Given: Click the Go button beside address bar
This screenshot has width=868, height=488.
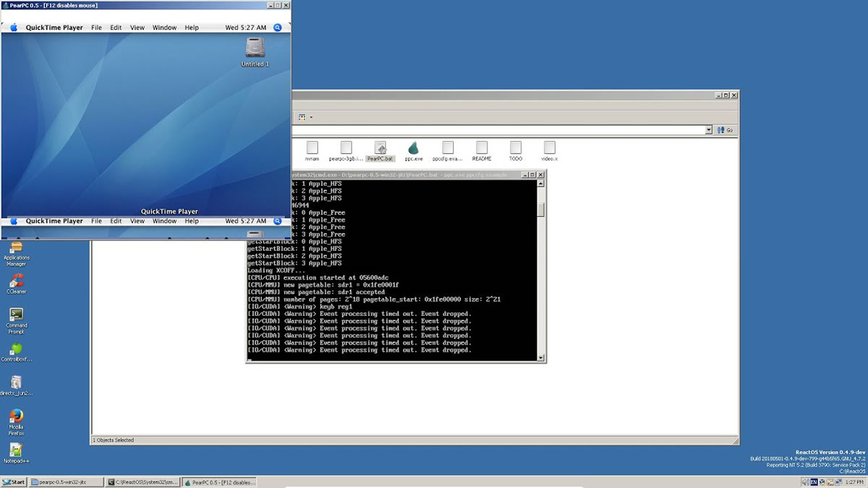Looking at the screenshot, I should point(726,130).
